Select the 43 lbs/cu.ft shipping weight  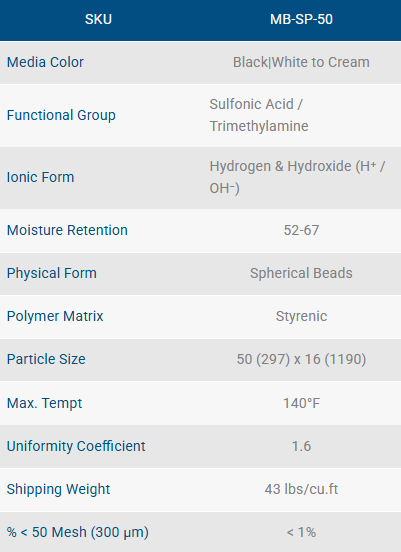301,489
